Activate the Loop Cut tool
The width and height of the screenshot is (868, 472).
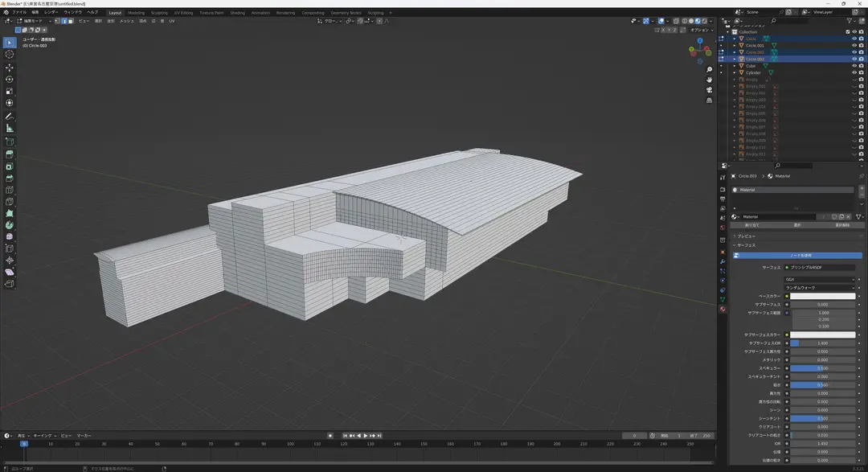point(10,190)
